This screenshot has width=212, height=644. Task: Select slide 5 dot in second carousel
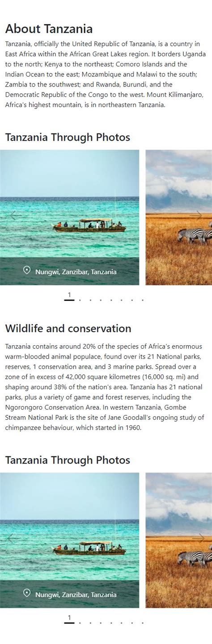[111, 623]
